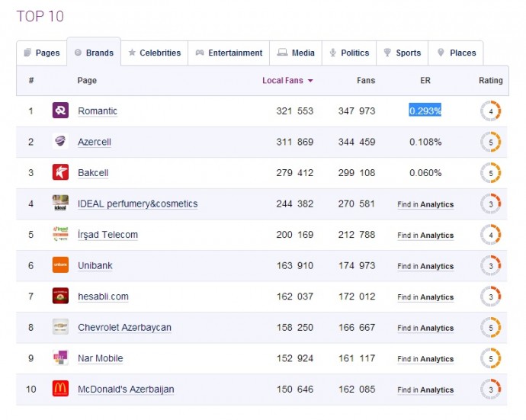Click the hesabli.com logo icon

(x=60, y=296)
